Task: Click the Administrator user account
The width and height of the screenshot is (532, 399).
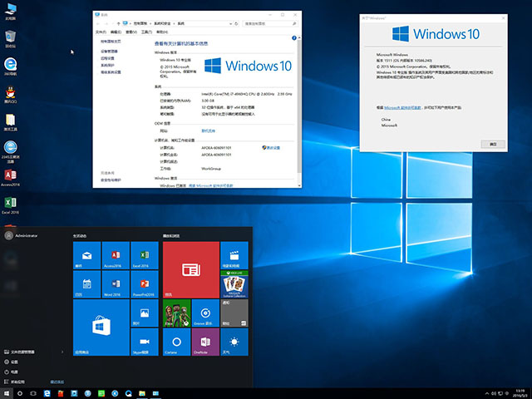Action: point(23,236)
